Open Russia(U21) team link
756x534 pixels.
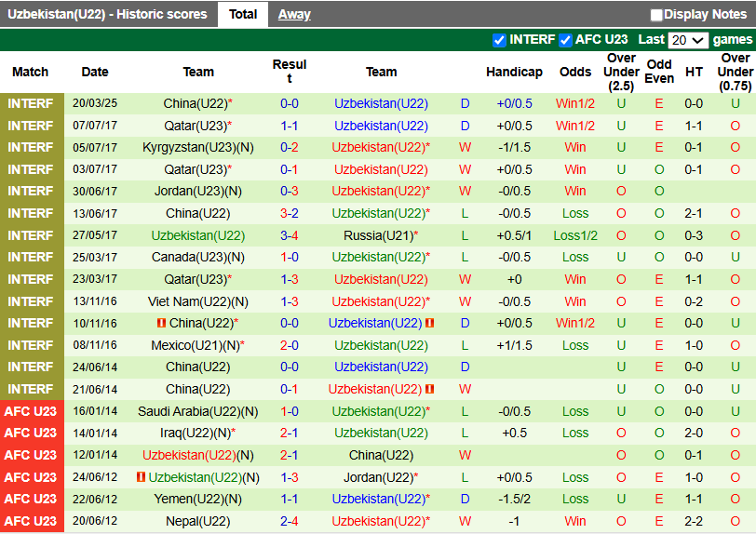(379, 235)
